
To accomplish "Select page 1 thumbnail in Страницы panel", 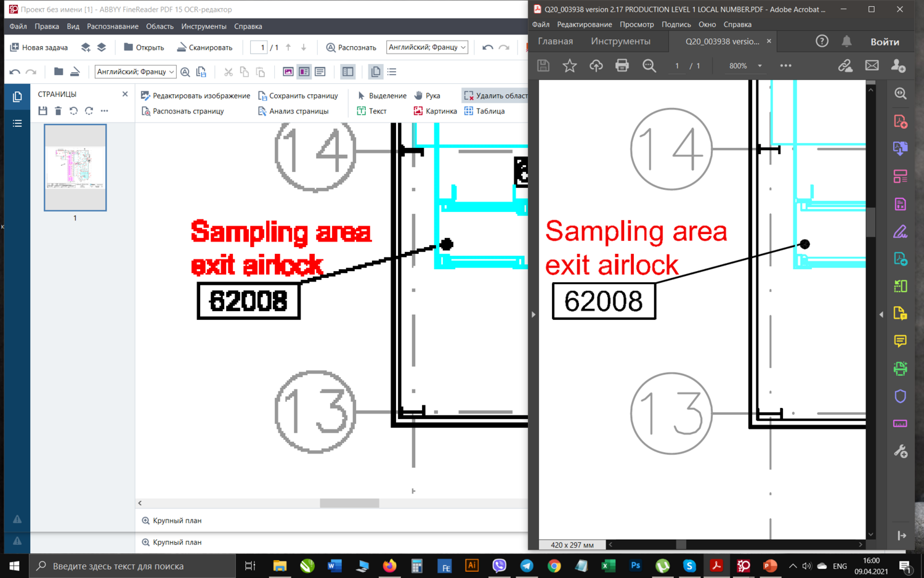I will coord(75,168).
